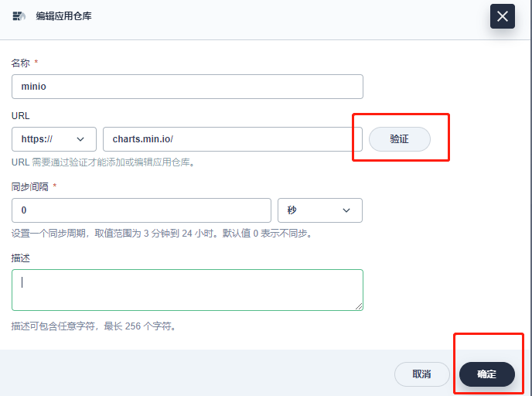This screenshot has height=396, width=532.
Task: Open the https:// protocol dropdown
Action: click(x=54, y=139)
